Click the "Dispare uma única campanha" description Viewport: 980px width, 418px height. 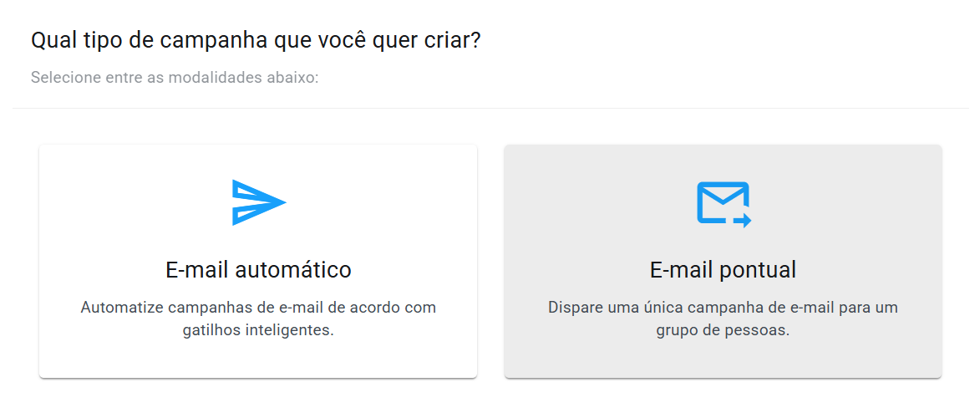(723, 308)
